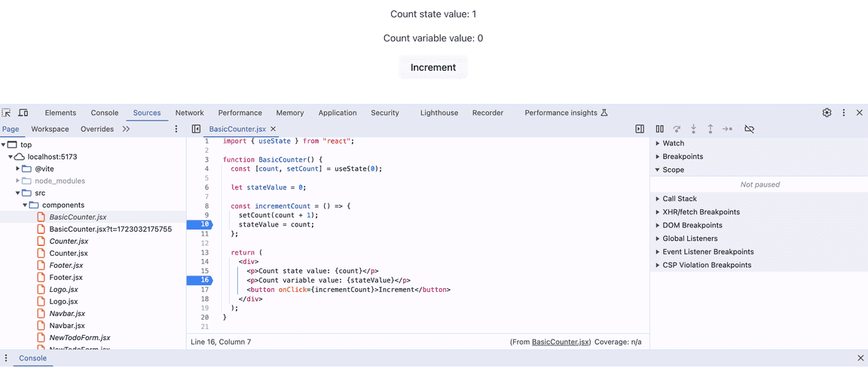Switch to the Elements tab
The width and height of the screenshot is (868, 368).
[x=61, y=113]
